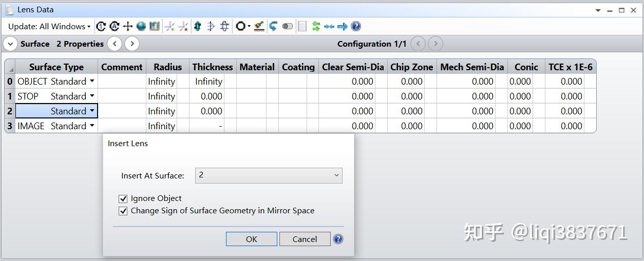The height and width of the screenshot is (261, 644).
Task: Click the green swap arrows icon
Action: pyautogui.click(x=316, y=26)
